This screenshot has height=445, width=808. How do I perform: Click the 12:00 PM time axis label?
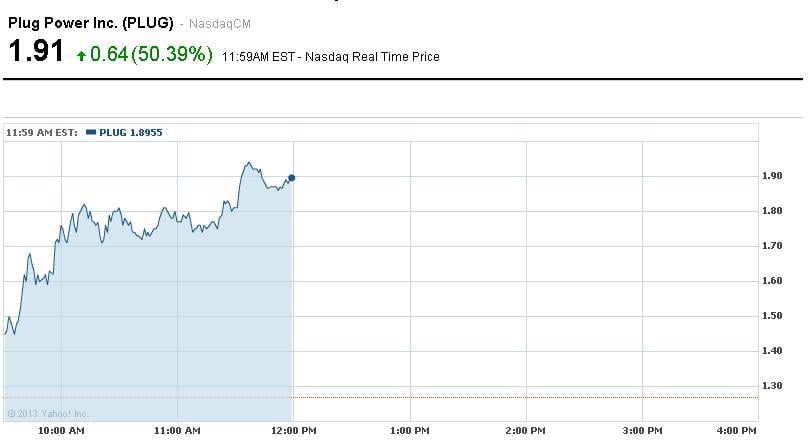pos(293,430)
